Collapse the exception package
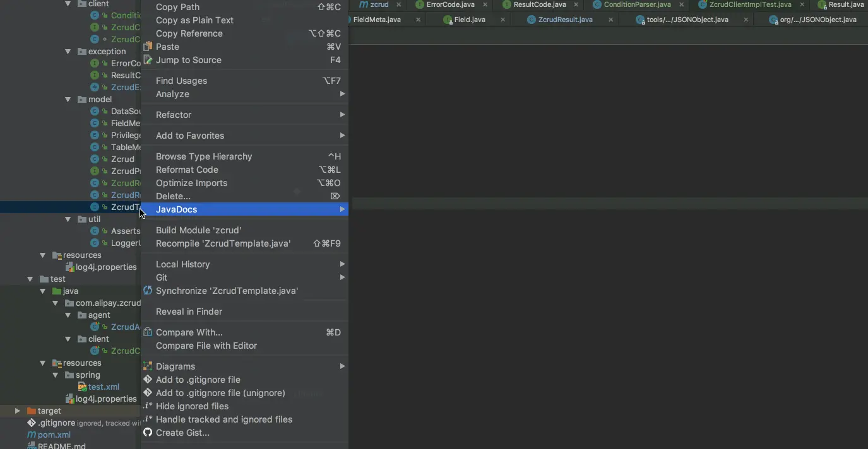The width and height of the screenshot is (868, 449). (68, 51)
